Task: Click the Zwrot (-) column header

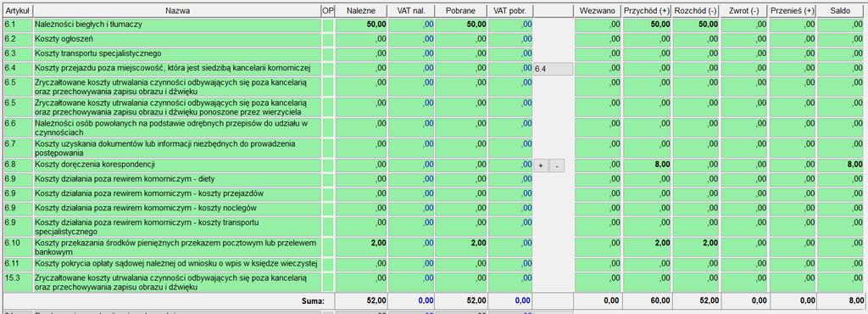Action: click(744, 10)
